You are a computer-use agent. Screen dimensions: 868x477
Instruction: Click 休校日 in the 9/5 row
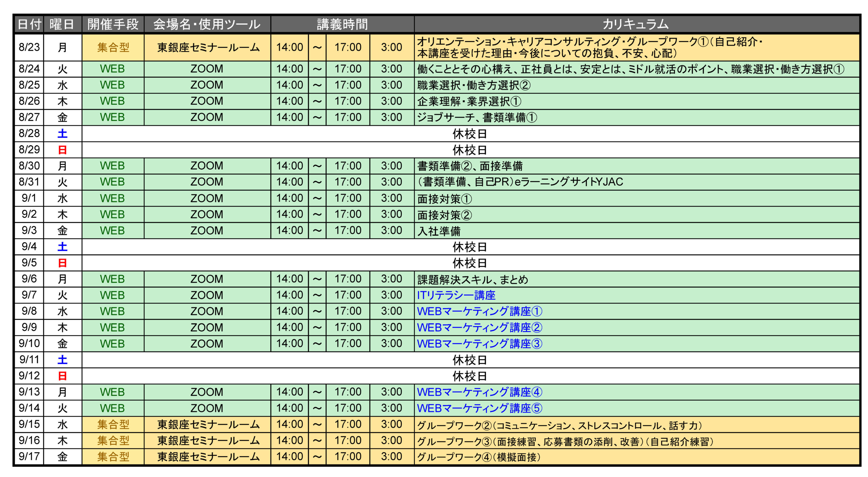click(470, 263)
